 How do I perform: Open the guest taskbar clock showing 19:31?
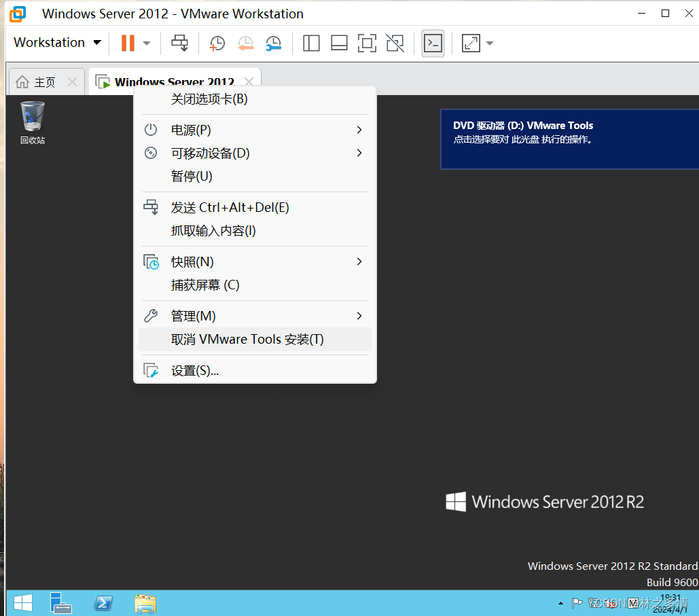click(670, 604)
